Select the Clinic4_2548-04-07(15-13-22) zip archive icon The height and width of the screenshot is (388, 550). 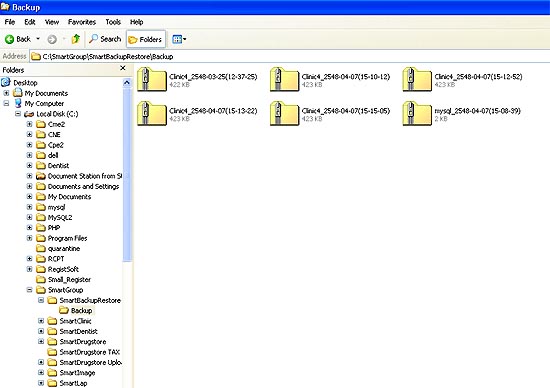pyautogui.click(x=152, y=113)
